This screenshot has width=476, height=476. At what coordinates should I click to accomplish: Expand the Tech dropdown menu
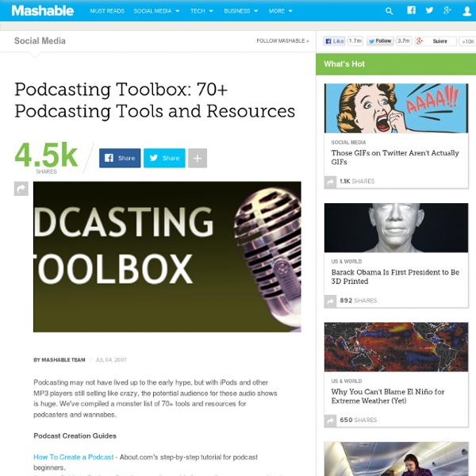click(x=202, y=11)
